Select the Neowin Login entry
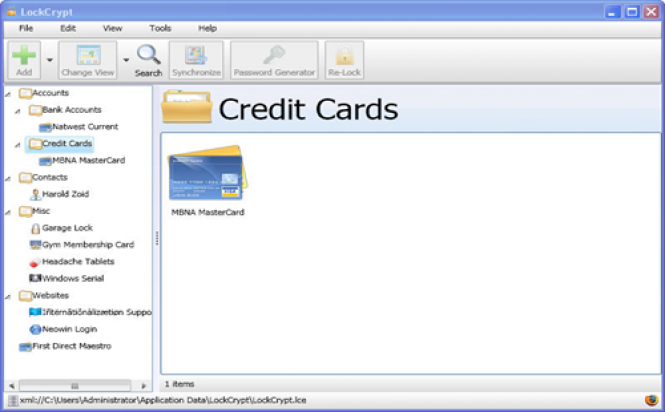 (68, 329)
